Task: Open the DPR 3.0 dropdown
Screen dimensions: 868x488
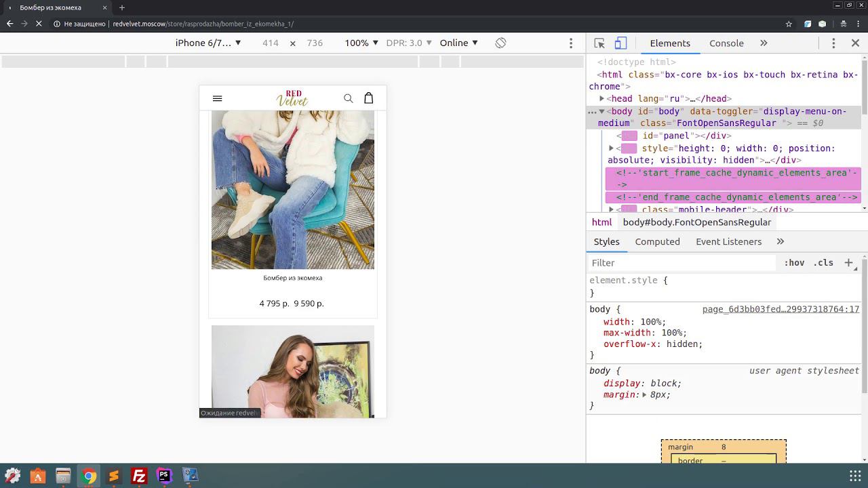Action: (409, 43)
